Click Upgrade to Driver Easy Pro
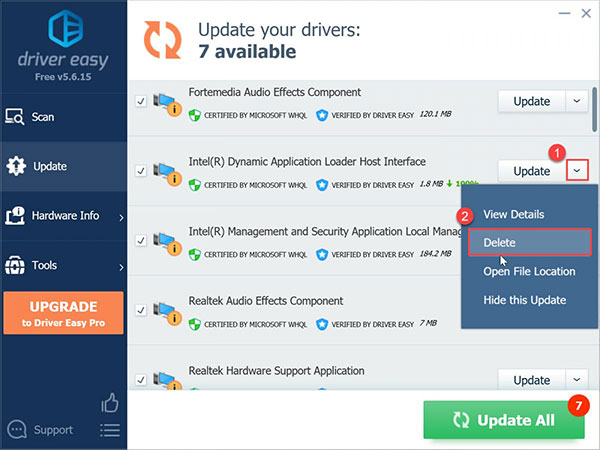 [x=64, y=313]
